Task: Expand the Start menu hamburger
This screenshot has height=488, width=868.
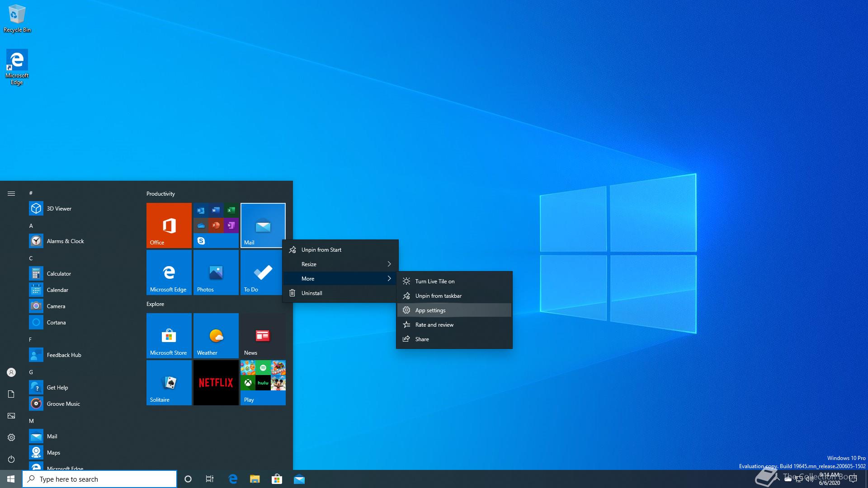Action: point(11,193)
